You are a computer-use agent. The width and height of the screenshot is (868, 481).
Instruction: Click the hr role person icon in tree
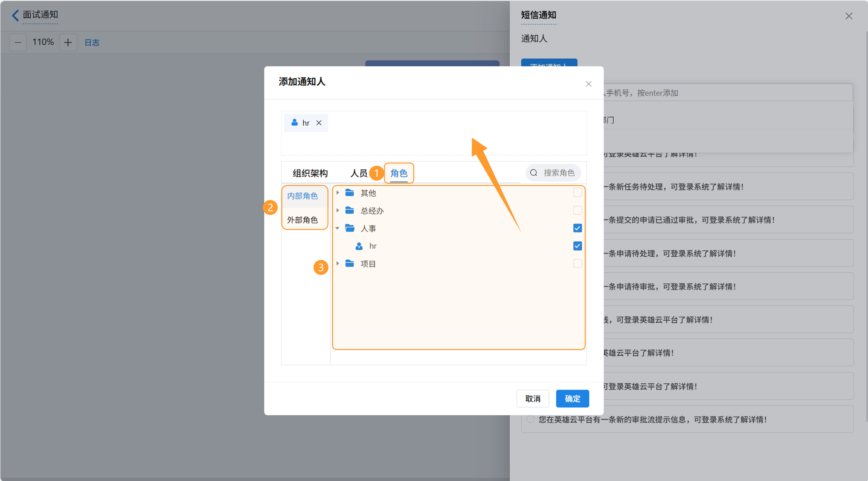point(359,246)
